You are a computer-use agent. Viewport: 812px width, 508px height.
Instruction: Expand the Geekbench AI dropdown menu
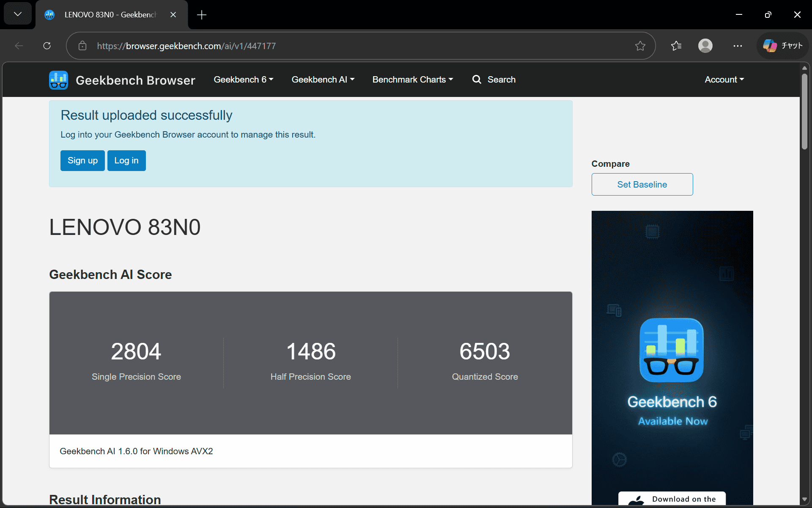323,80
